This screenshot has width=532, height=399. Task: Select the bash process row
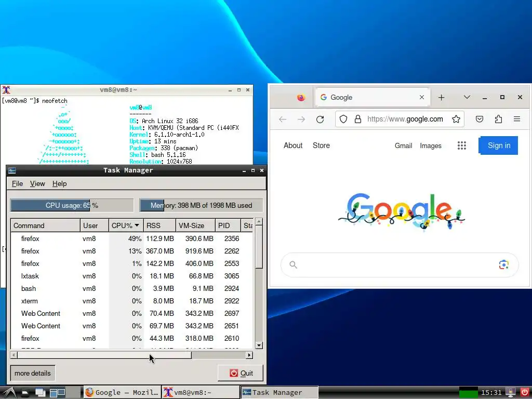(132, 289)
